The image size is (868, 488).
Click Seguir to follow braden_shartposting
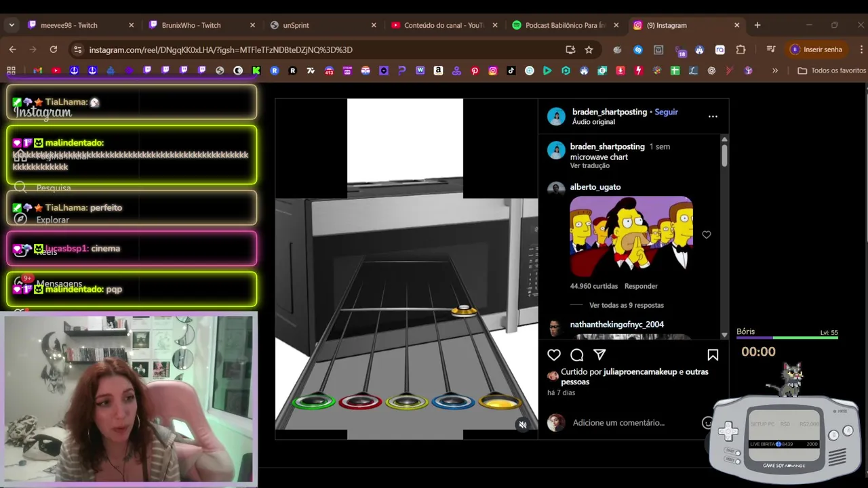click(x=666, y=112)
